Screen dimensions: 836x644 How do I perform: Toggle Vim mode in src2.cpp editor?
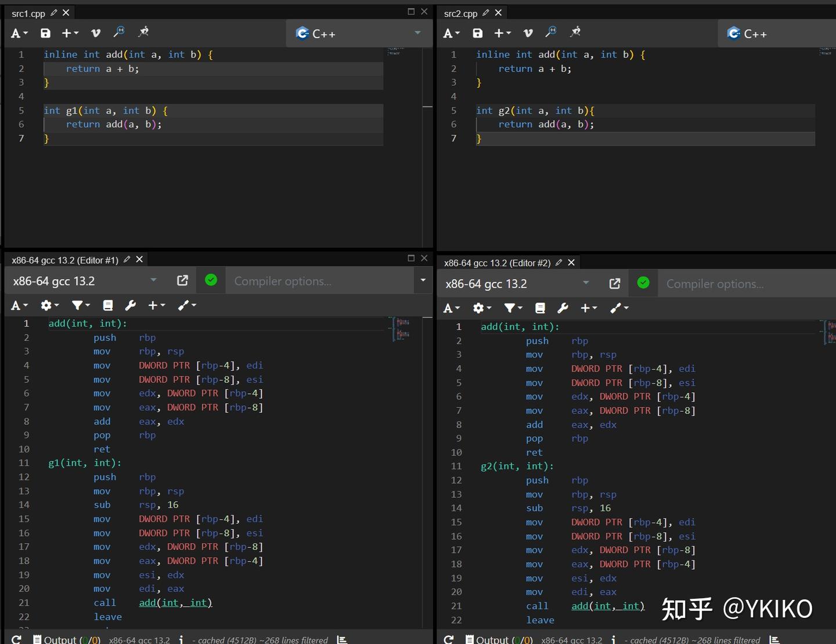[528, 33]
